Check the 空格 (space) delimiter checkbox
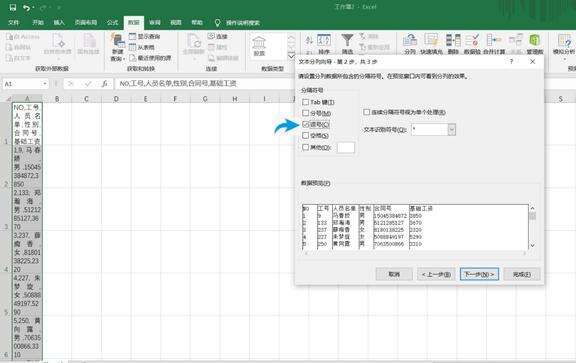 point(305,136)
